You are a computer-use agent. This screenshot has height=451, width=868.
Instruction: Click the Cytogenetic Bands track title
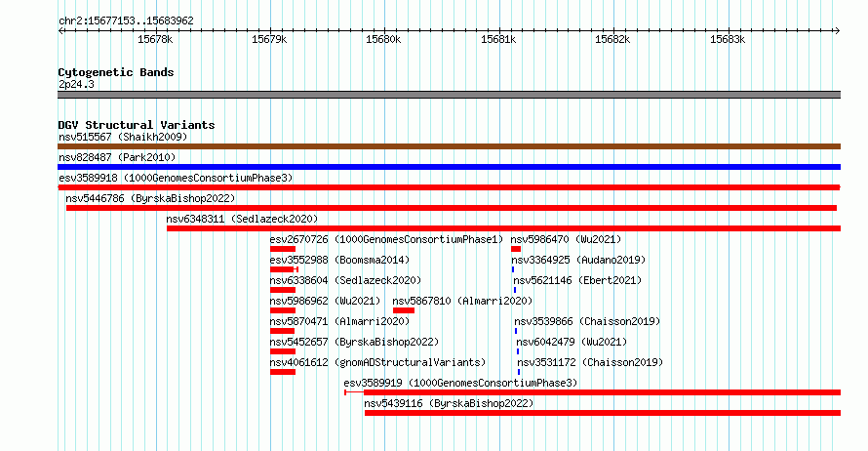[x=116, y=72]
